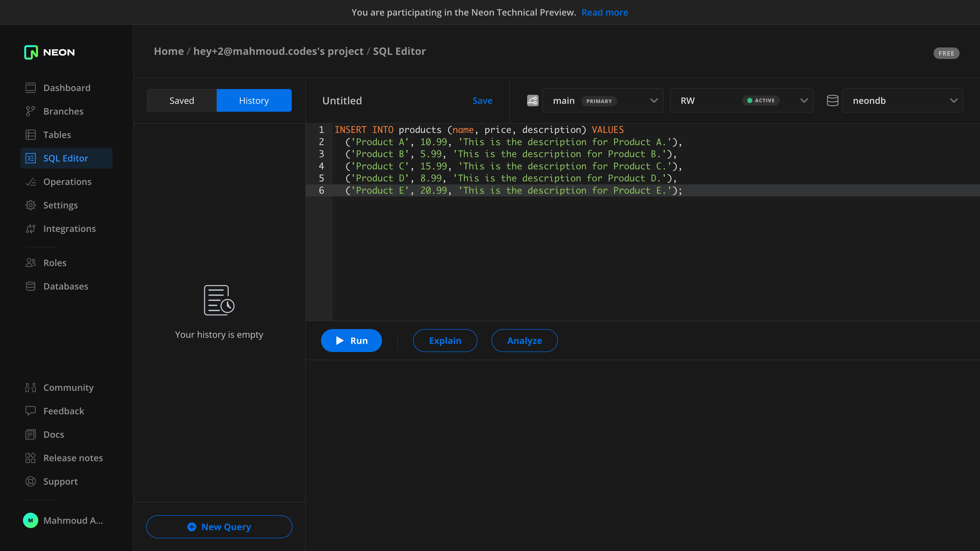Run the SQL query
This screenshot has height=551, width=980.
click(x=351, y=341)
